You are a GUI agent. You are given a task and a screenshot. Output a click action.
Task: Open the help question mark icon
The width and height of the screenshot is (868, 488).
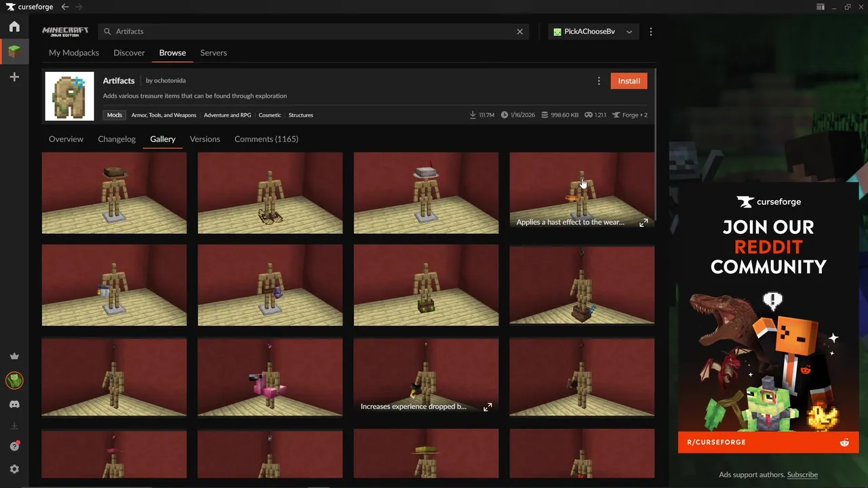point(14,446)
